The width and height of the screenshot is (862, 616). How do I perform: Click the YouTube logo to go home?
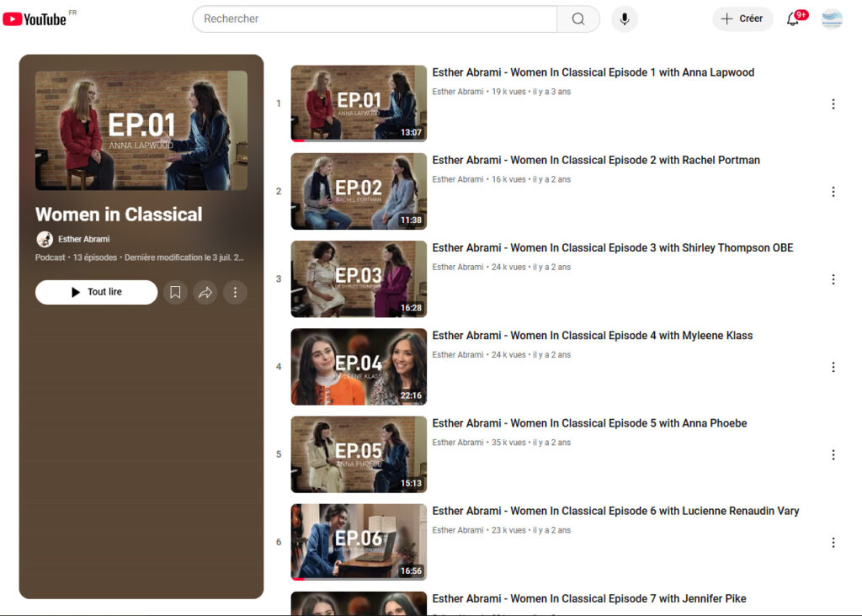coord(35,19)
